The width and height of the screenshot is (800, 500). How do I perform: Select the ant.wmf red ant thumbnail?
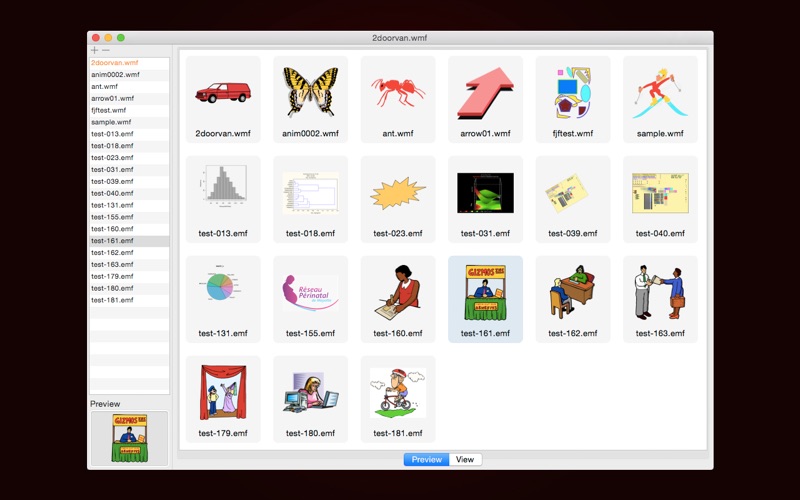tap(398, 99)
